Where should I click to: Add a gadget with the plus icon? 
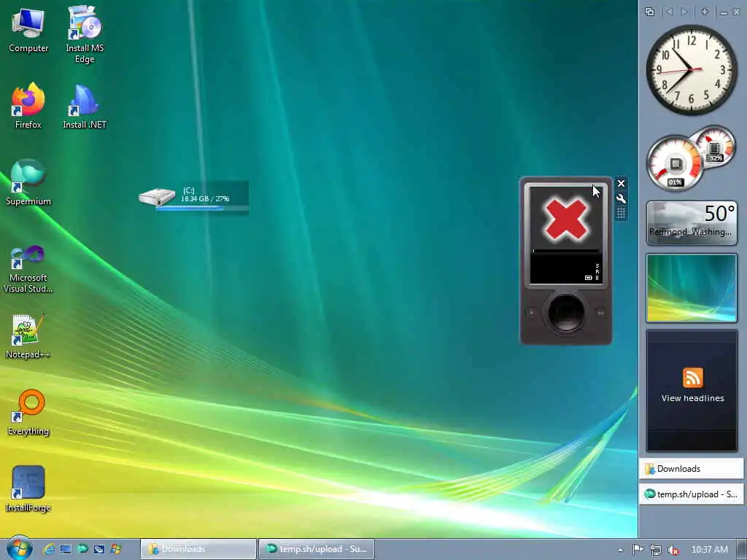(x=704, y=12)
